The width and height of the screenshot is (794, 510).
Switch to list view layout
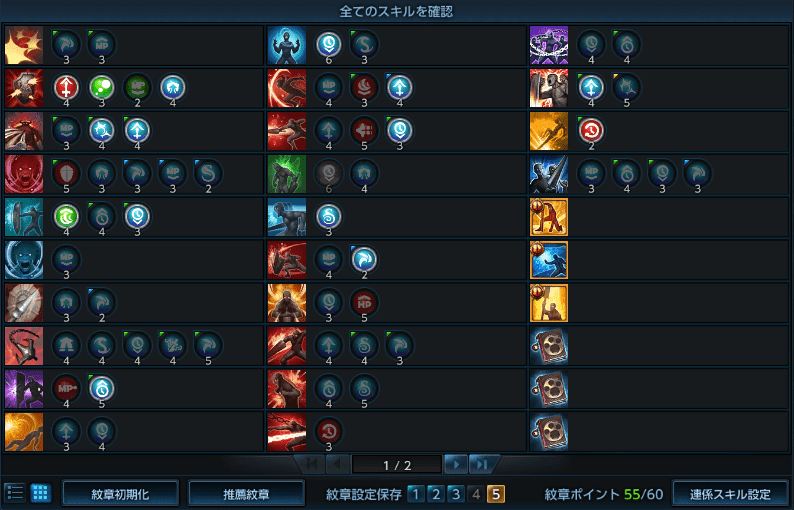pyautogui.click(x=15, y=492)
